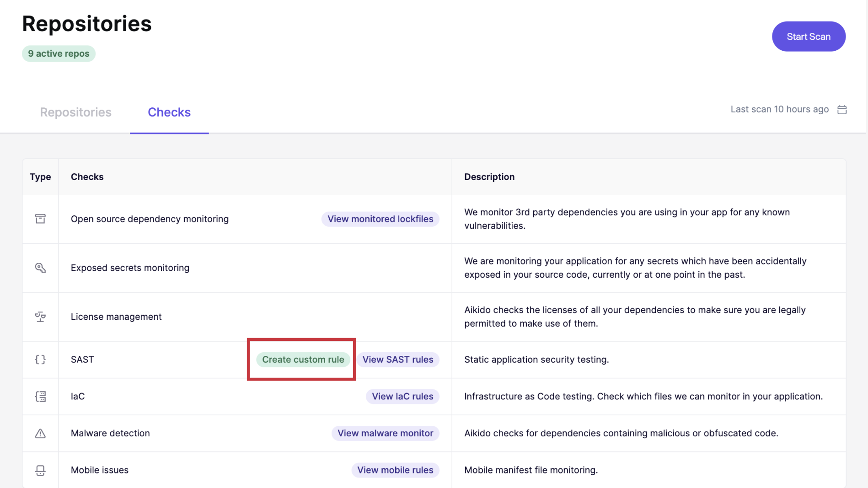Viewport: 868px width, 488px height.
Task: Click the IaC type icon
Action: (40, 396)
